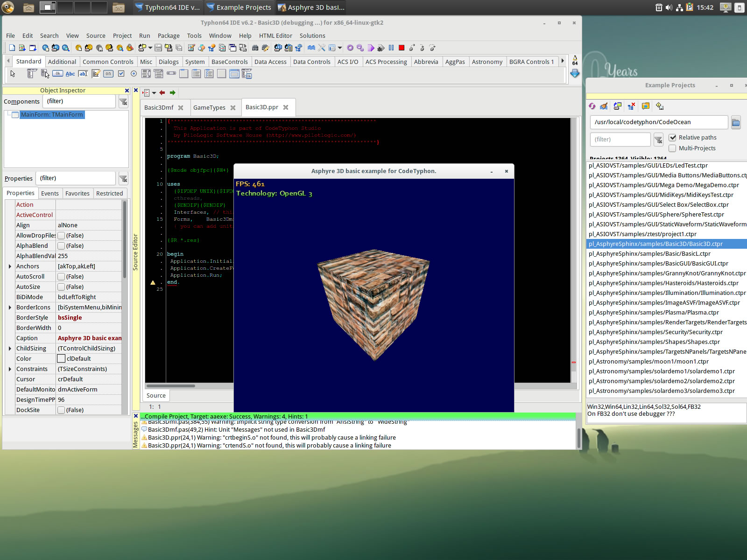Toggle DockSite property checkbox

click(61, 410)
